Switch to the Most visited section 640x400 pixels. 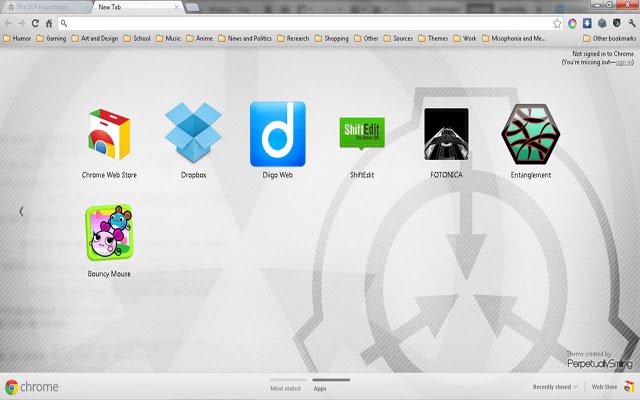pyautogui.click(x=285, y=385)
